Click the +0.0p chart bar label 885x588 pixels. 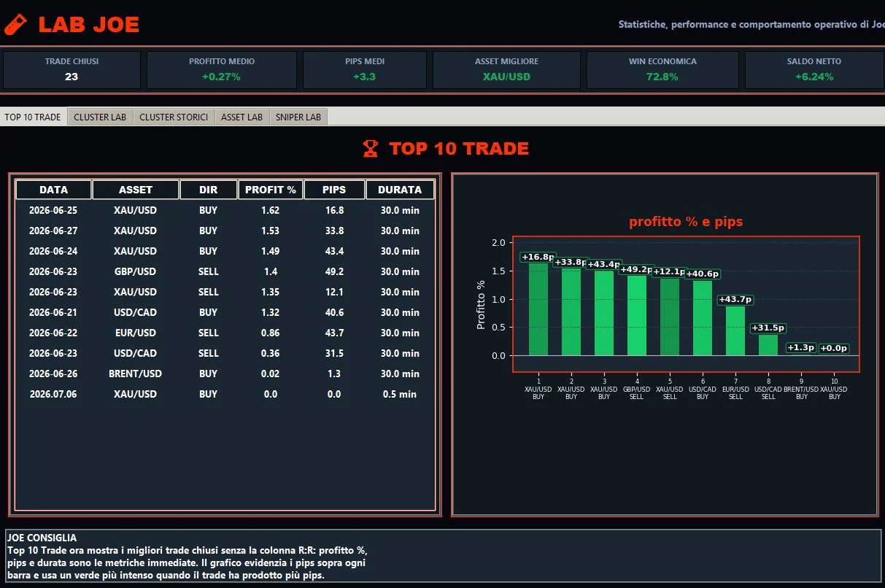click(834, 348)
